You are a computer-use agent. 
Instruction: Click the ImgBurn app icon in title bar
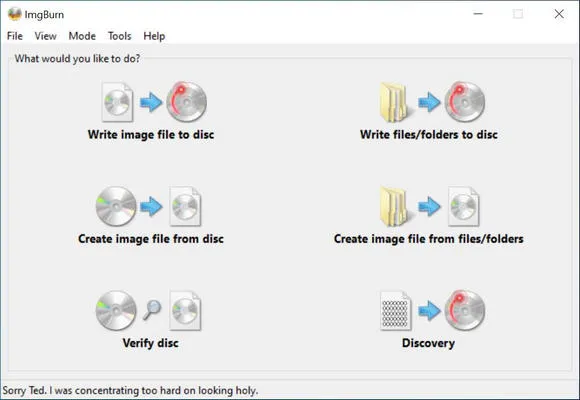tap(14, 14)
